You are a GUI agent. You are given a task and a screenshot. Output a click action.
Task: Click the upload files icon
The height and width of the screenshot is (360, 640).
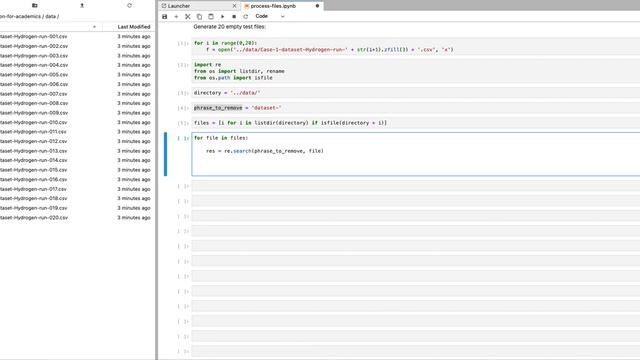pos(82,5)
